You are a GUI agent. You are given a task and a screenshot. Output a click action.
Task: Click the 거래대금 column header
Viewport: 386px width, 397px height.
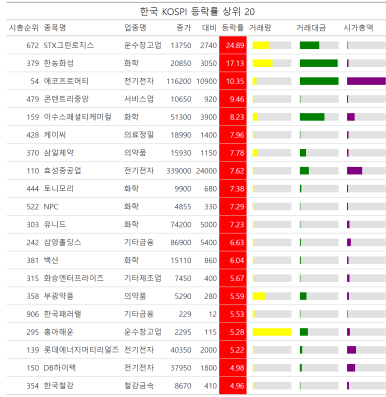click(311, 28)
